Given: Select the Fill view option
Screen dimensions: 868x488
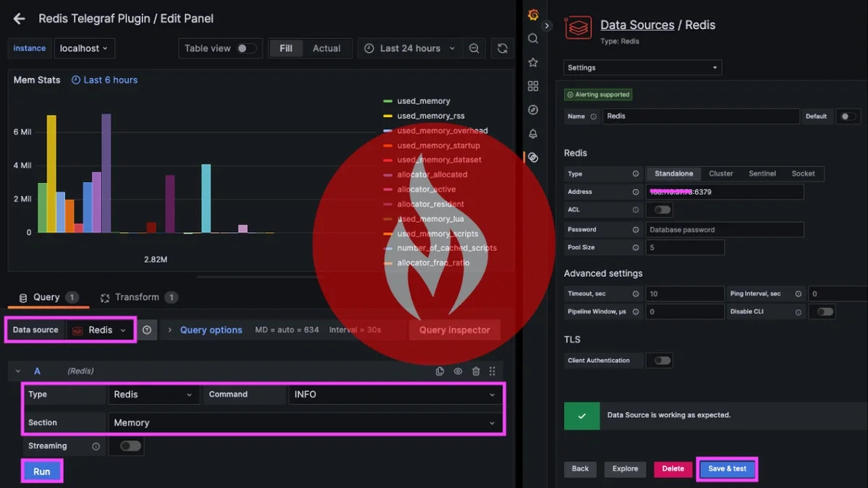Looking at the screenshot, I should [286, 48].
